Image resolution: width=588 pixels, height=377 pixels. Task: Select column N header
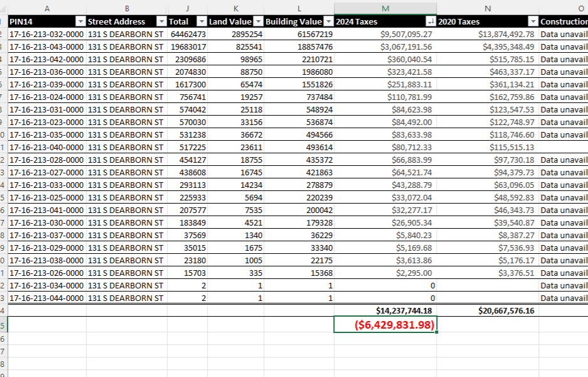(488, 8)
